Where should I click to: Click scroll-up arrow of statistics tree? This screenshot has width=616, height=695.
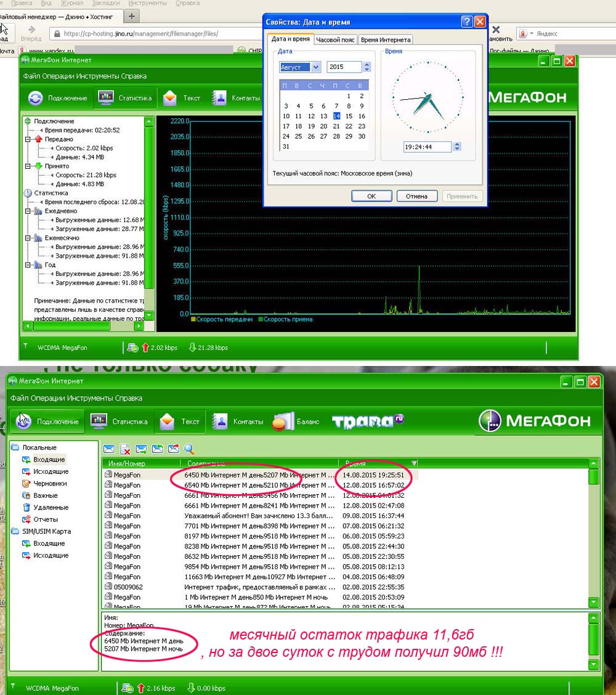[x=149, y=121]
